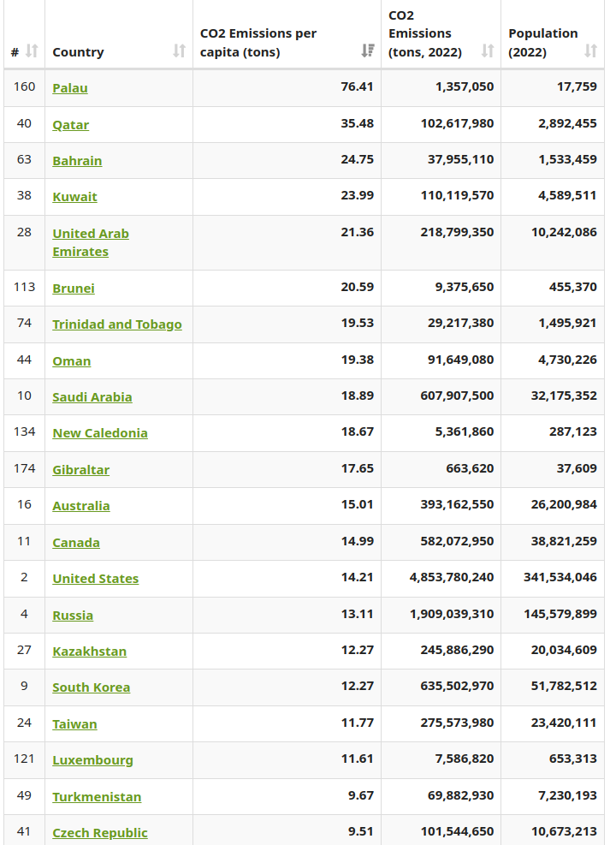Visit the Brunei link
Image resolution: width=616 pixels, height=845 pixels.
[x=74, y=289]
